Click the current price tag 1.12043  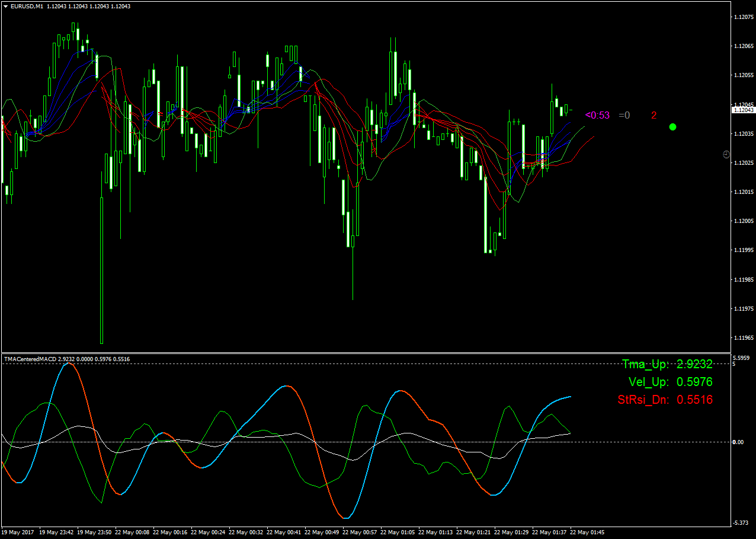[x=744, y=110]
